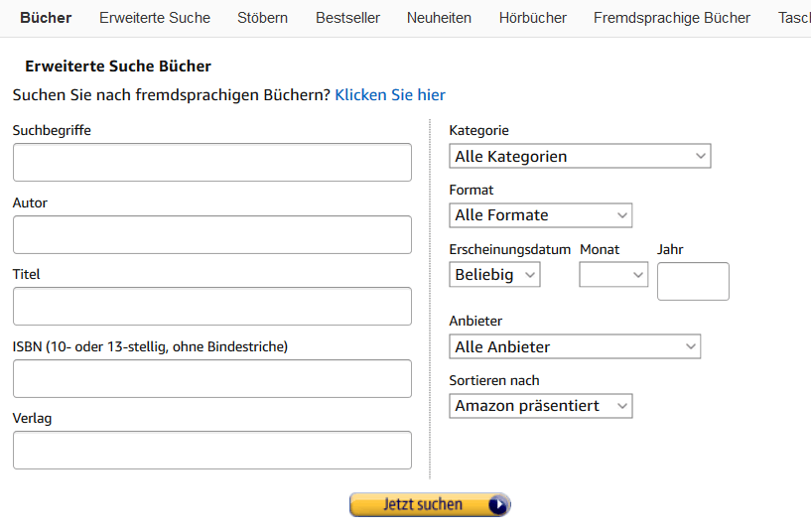Viewport: 811px width, 532px height.
Task: Focus the Autor input field
Action: pos(211,234)
